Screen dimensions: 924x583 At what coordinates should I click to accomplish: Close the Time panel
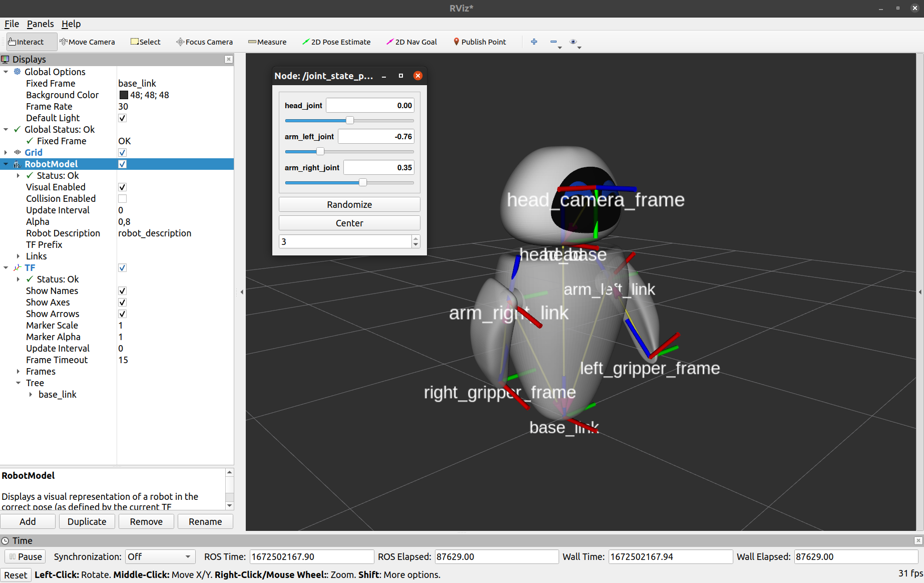pyautogui.click(x=918, y=540)
